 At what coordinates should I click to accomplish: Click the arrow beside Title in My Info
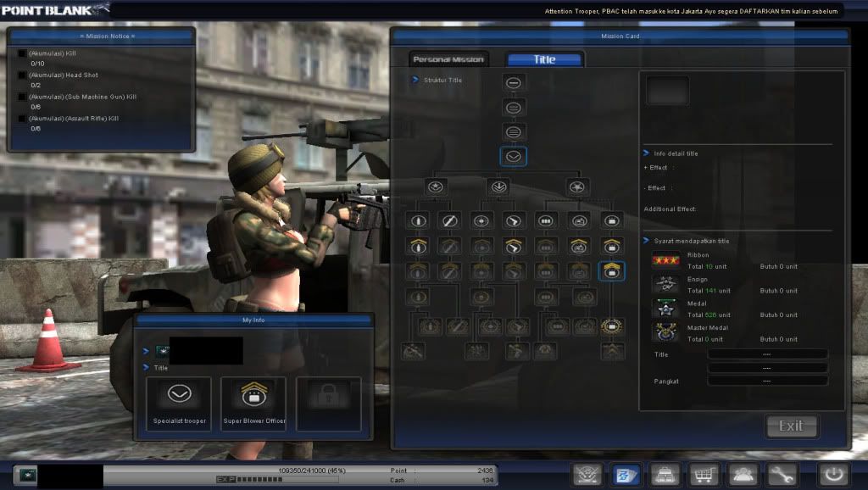click(x=146, y=368)
